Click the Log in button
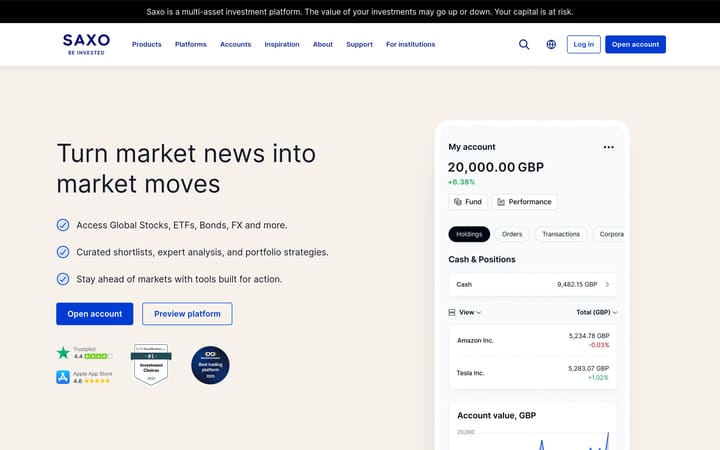This screenshot has height=450, width=720. tap(584, 45)
